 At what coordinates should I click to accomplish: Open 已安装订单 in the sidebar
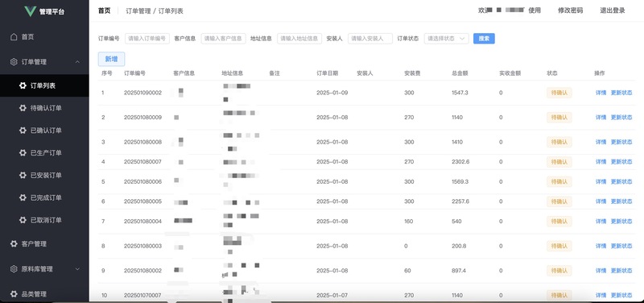coord(44,175)
